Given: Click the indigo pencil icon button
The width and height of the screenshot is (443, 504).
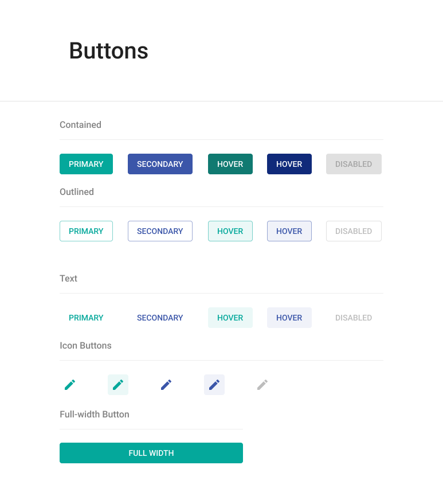Looking at the screenshot, I should (166, 385).
